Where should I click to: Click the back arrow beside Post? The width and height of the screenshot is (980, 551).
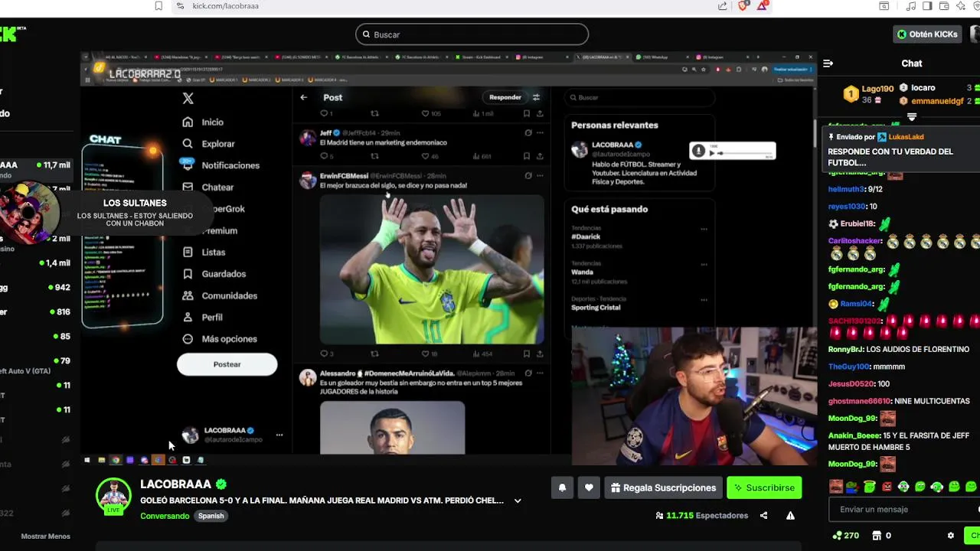[303, 97]
